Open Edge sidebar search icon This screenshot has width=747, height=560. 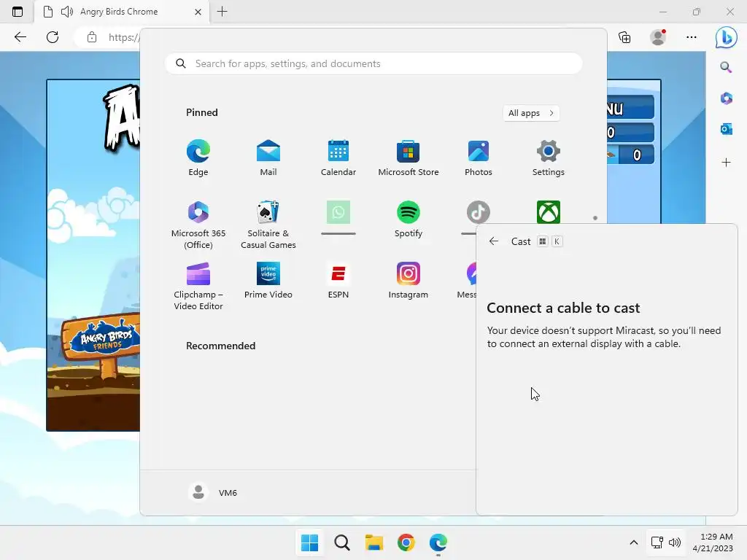click(726, 67)
